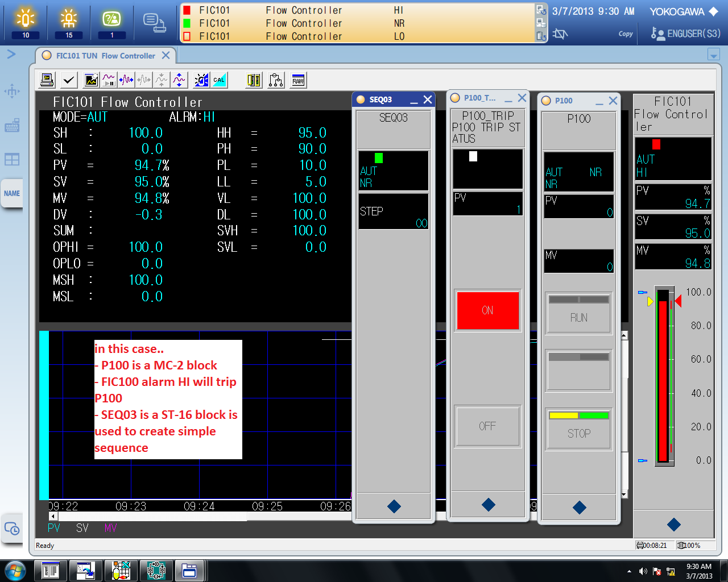Screen dimensions: 728x582
Task: Click the Copy label in top bar
Action: click(626, 34)
